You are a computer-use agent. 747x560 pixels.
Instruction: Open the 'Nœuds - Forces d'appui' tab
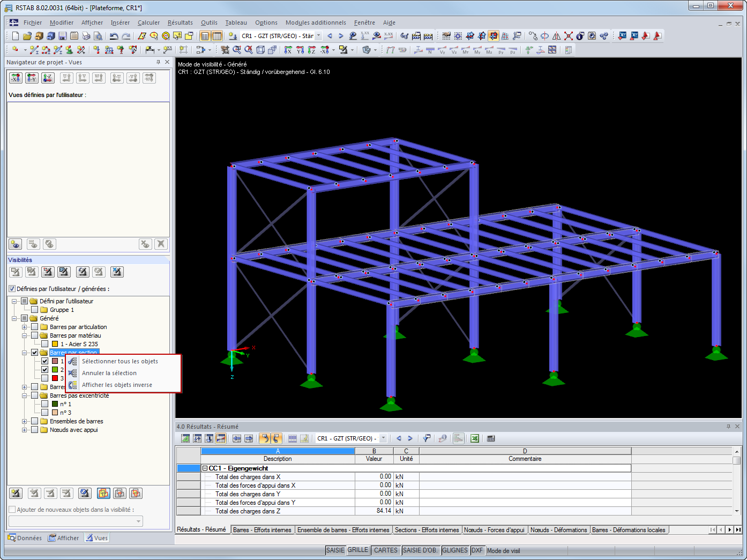click(494, 530)
